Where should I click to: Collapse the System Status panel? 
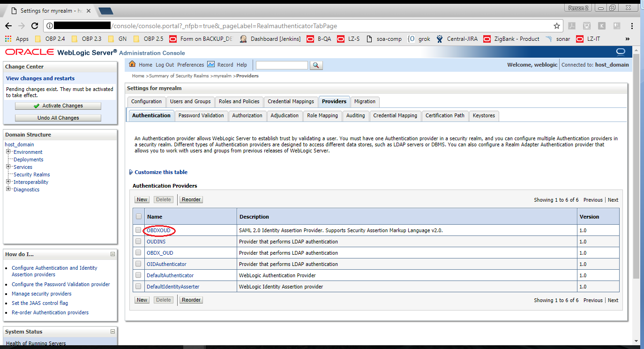(x=112, y=332)
